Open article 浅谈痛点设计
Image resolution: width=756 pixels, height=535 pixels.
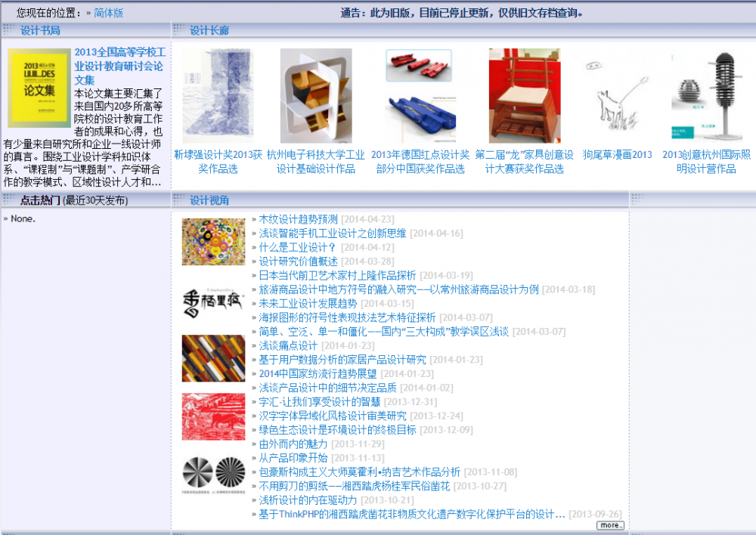pyautogui.click(x=288, y=345)
